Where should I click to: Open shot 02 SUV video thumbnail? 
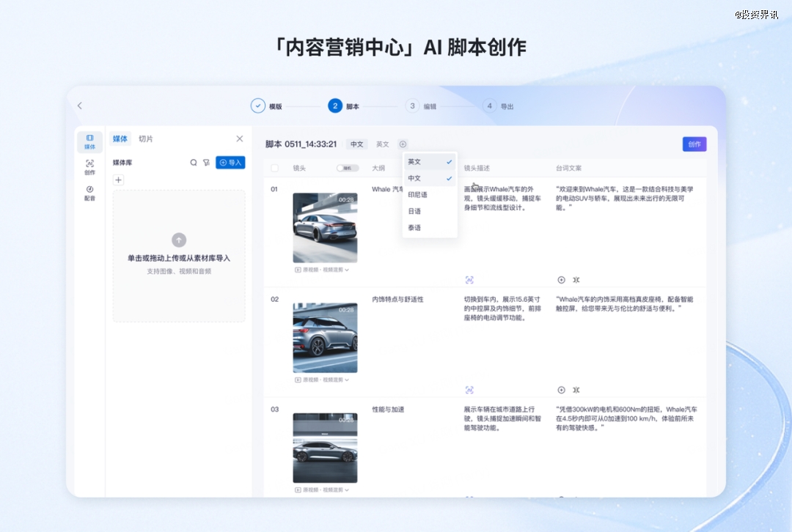pyautogui.click(x=326, y=338)
